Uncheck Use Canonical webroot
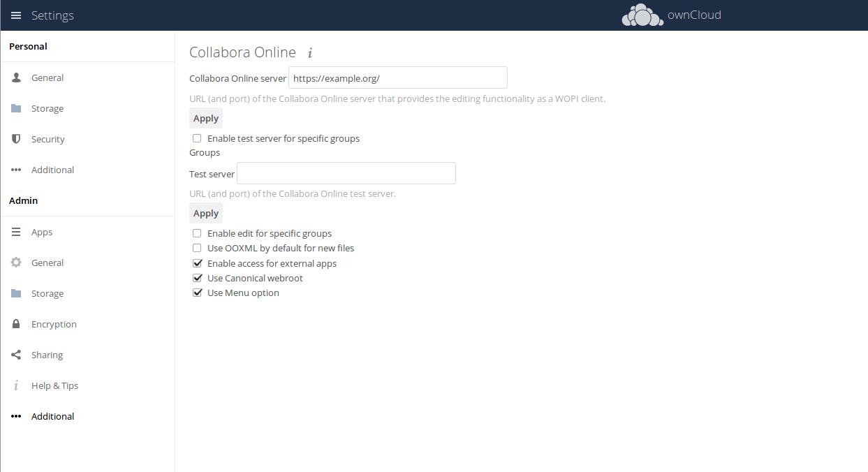Image resolution: width=868 pixels, height=472 pixels. coord(197,278)
